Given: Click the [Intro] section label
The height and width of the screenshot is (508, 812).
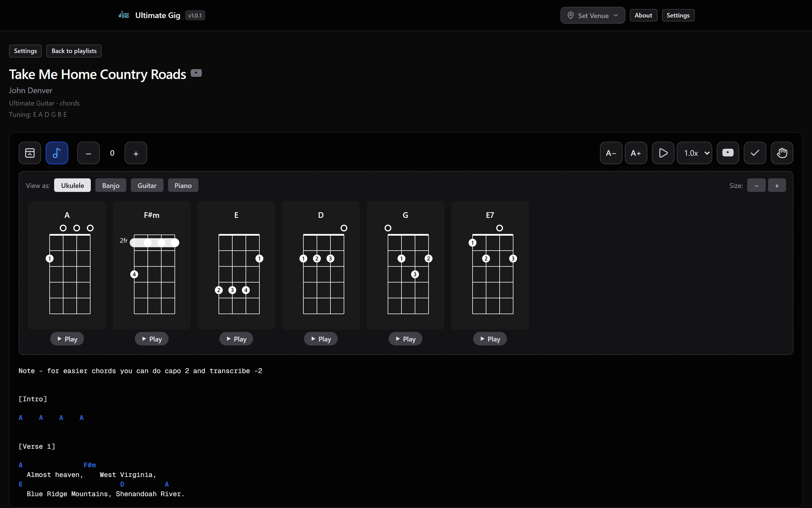Looking at the screenshot, I should [33, 399].
